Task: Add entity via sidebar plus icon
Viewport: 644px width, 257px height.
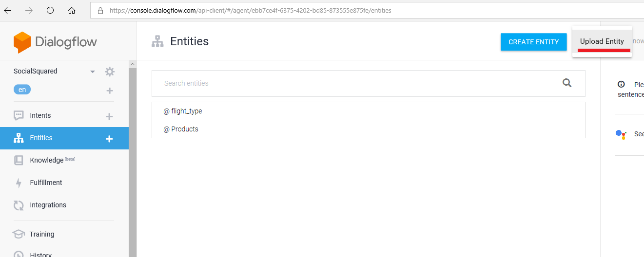Action: (109, 139)
